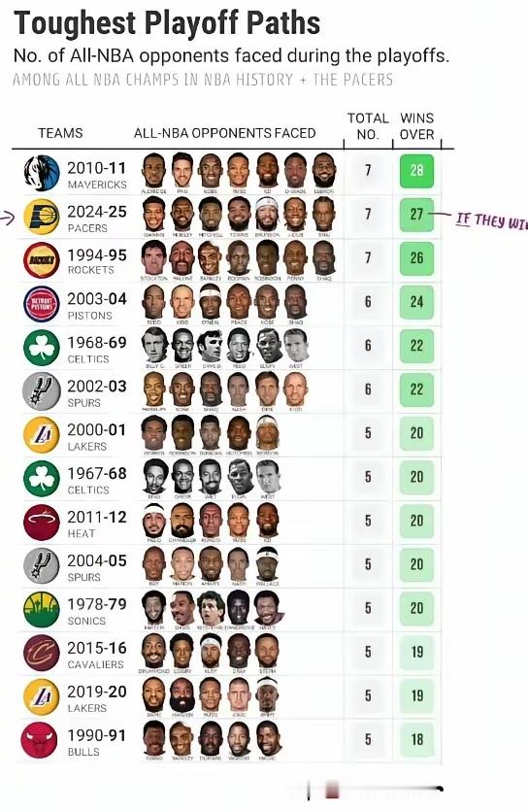
Task: Click the TOTAL NO. column header
Action: [368, 126]
